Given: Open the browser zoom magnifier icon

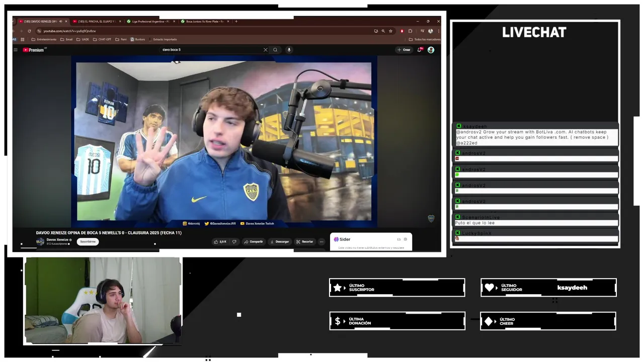Looking at the screenshot, I should click(x=383, y=31).
